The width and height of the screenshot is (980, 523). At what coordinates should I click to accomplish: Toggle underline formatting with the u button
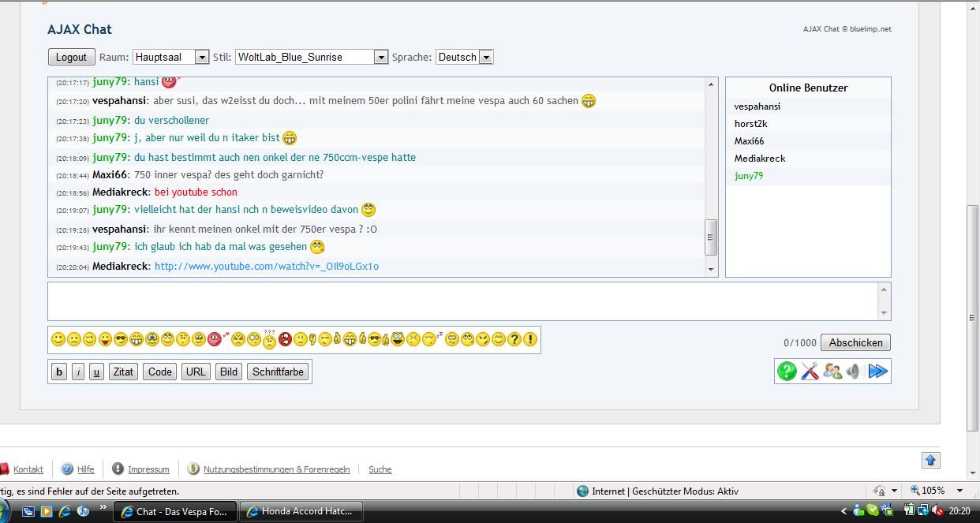pos(96,372)
